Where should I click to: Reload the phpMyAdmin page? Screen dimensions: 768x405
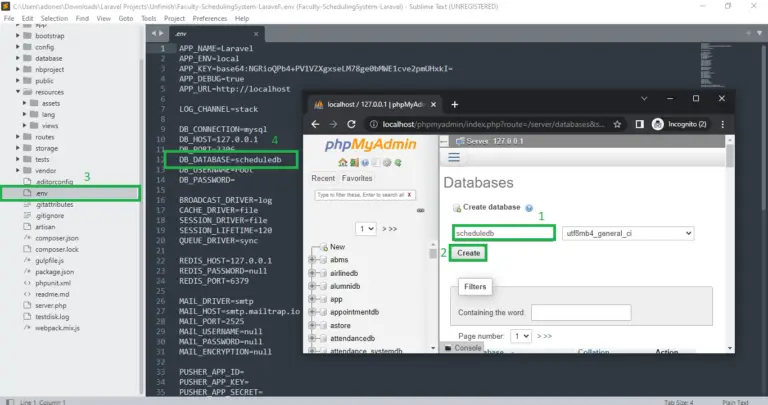click(351, 124)
